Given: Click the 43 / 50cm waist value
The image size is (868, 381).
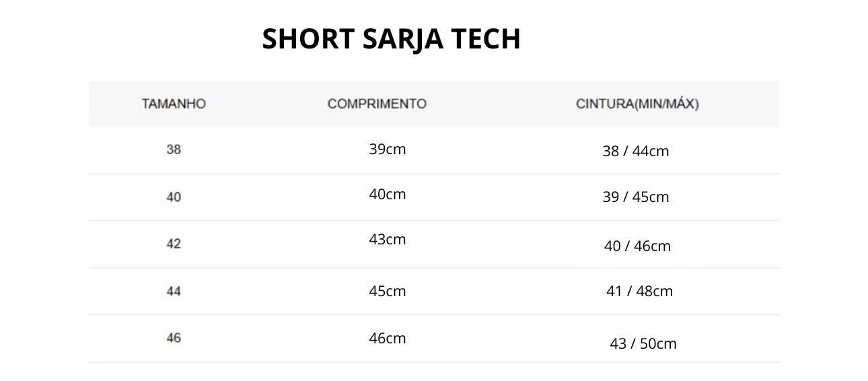Looking at the screenshot, I should [643, 344].
